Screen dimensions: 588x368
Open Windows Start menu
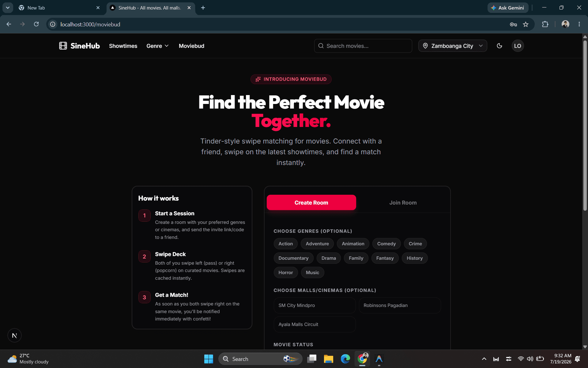(x=209, y=359)
